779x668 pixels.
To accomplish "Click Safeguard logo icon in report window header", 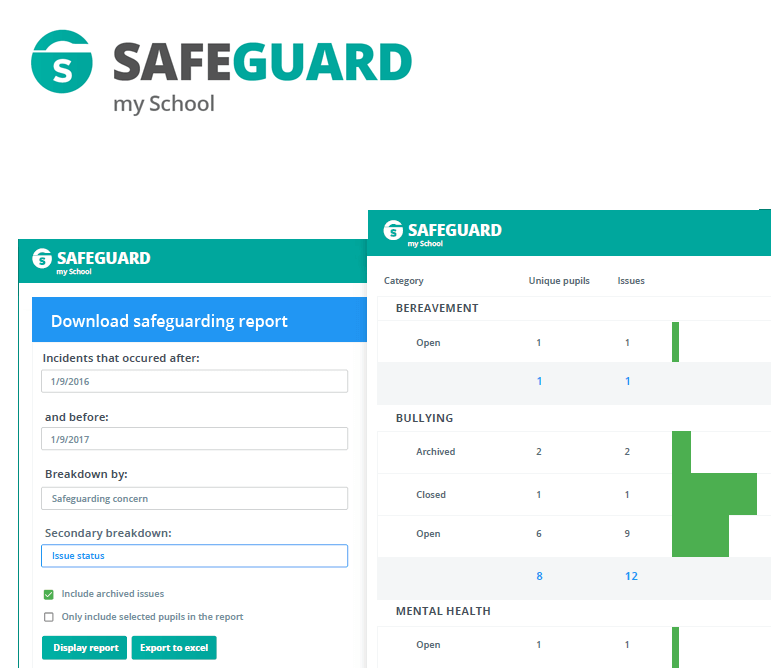I will pos(393,230).
